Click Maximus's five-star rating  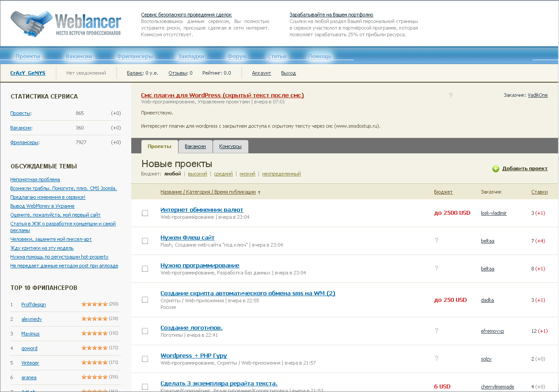pyautogui.click(x=95, y=333)
